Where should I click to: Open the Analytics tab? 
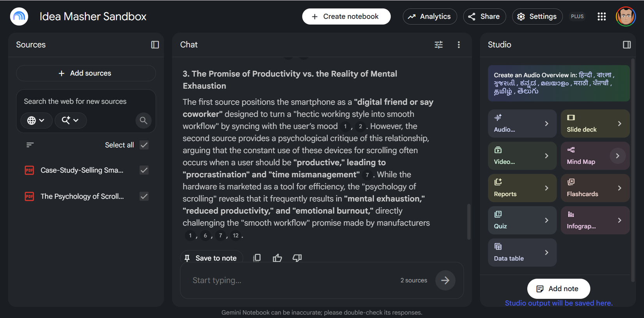[x=429, y=16]
